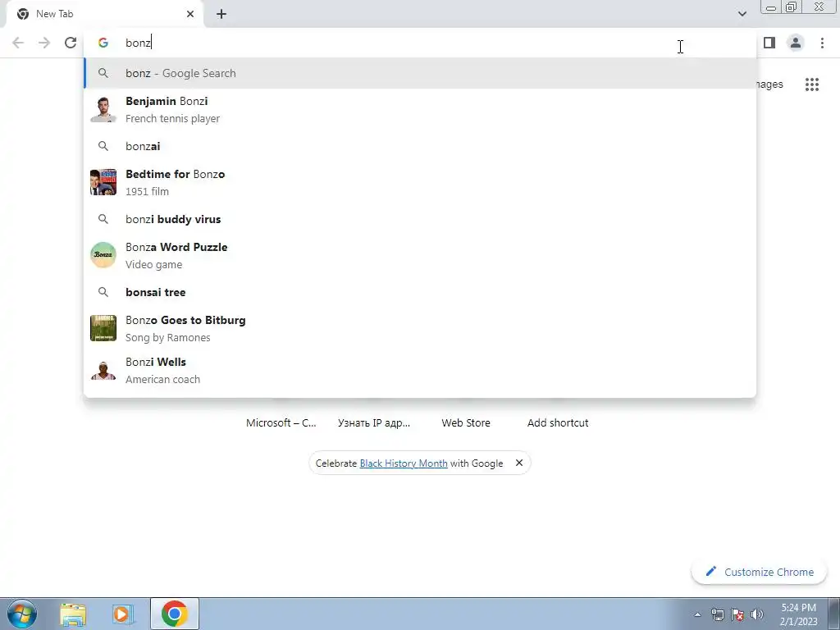Open Chrome's three-dot menu
Image resolution: width=840 pixels, height=630 pixels.
[822, 43]
